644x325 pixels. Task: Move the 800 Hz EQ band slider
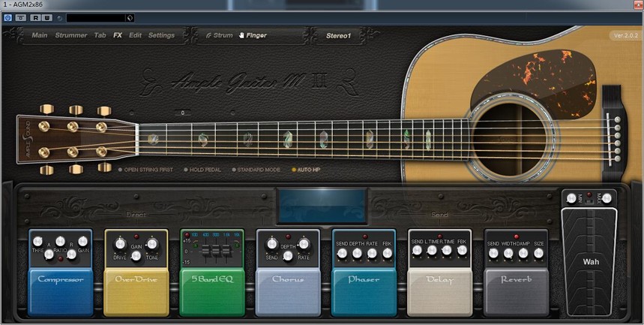pyautogui.click(x=217, y=251)
